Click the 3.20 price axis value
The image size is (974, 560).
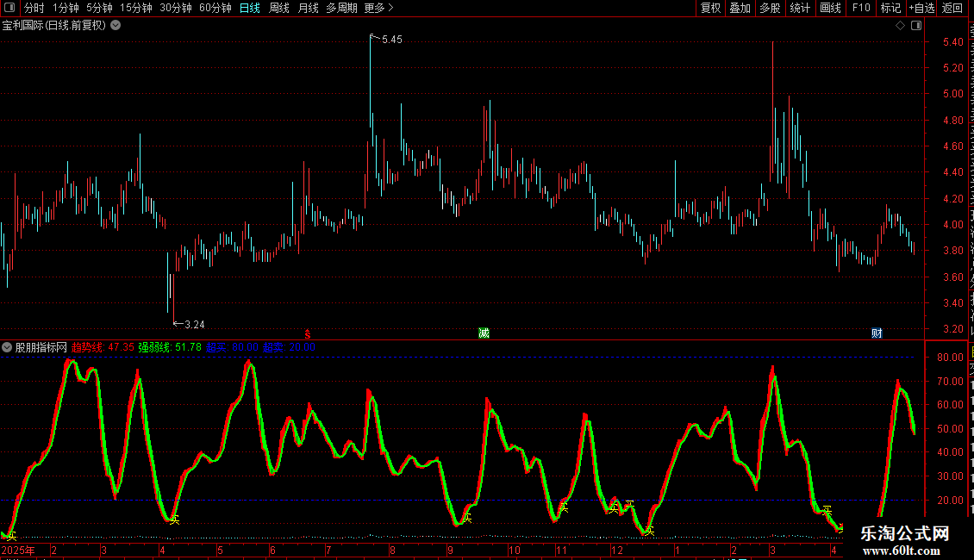coord(952,329)
